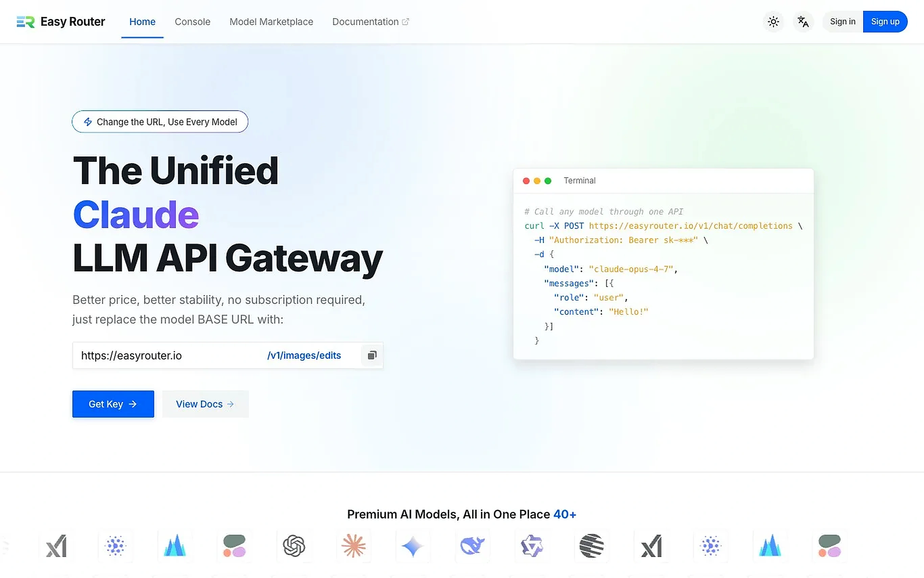The image size is (924, 578).
Task: Click the yellow dot in the Terminal window
Action: [537, 181]
